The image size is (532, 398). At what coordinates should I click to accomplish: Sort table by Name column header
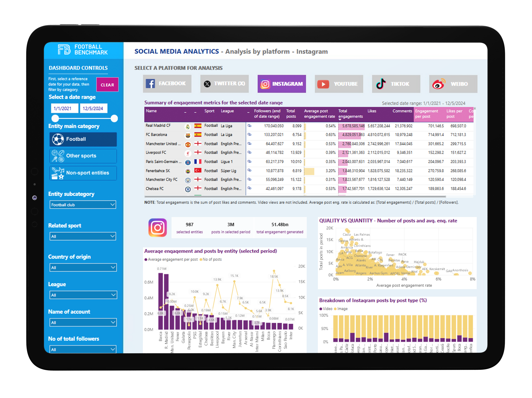[151, 111]
